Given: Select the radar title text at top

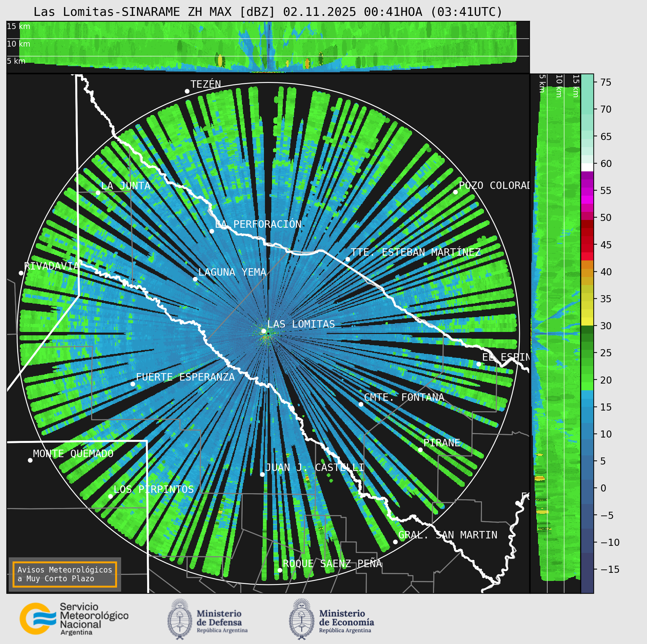Looking at the screenshot, I should 268,12.
